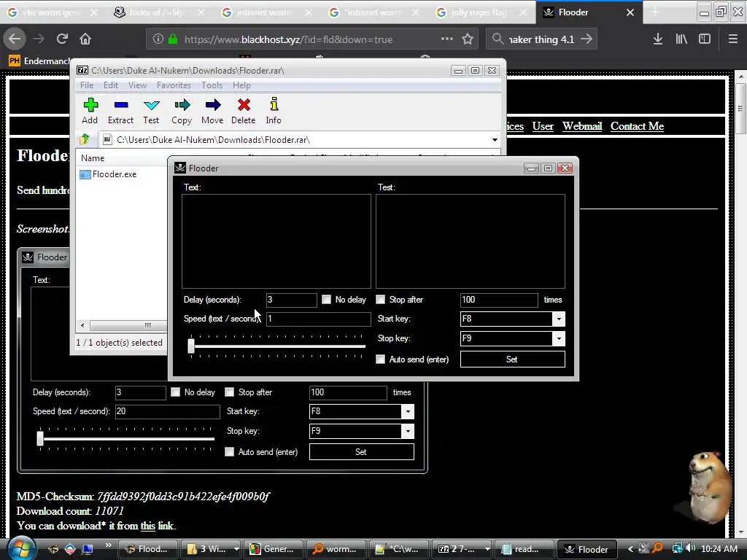The height and width of the screenshot is (560, 747).
Task: Open the Windows Start orb
Action: (x=21, y=548)
